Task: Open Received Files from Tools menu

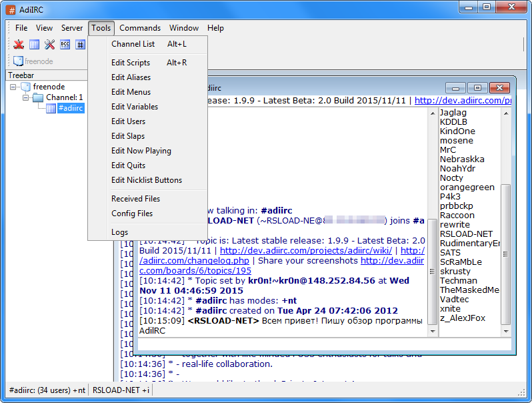Action: [x=147, y=199]
